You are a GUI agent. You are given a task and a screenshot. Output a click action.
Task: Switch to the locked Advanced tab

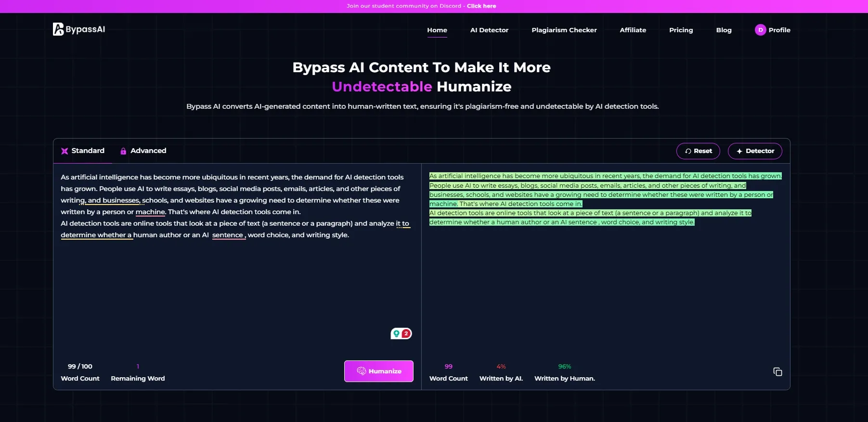click(x=143, y=151)
